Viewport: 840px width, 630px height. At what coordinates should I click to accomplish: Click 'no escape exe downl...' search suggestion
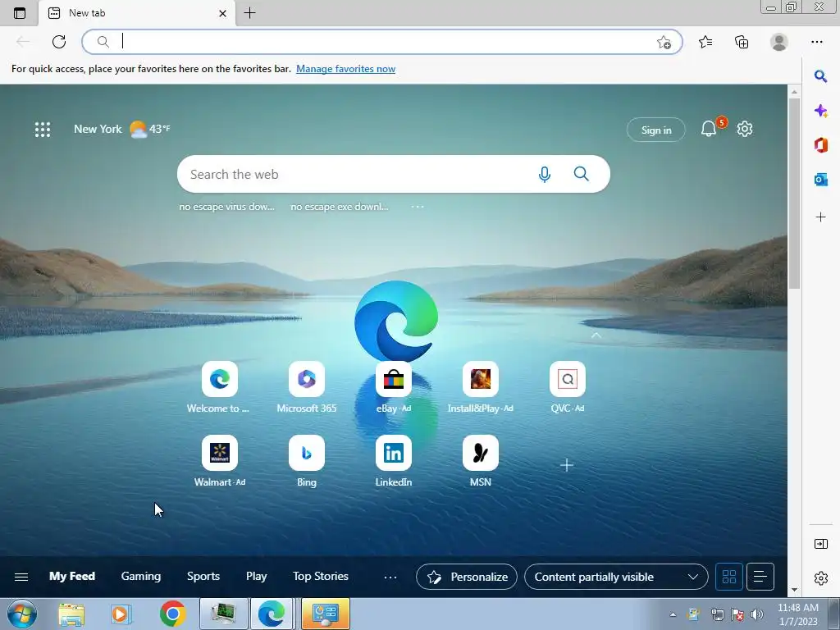(339, 206)
